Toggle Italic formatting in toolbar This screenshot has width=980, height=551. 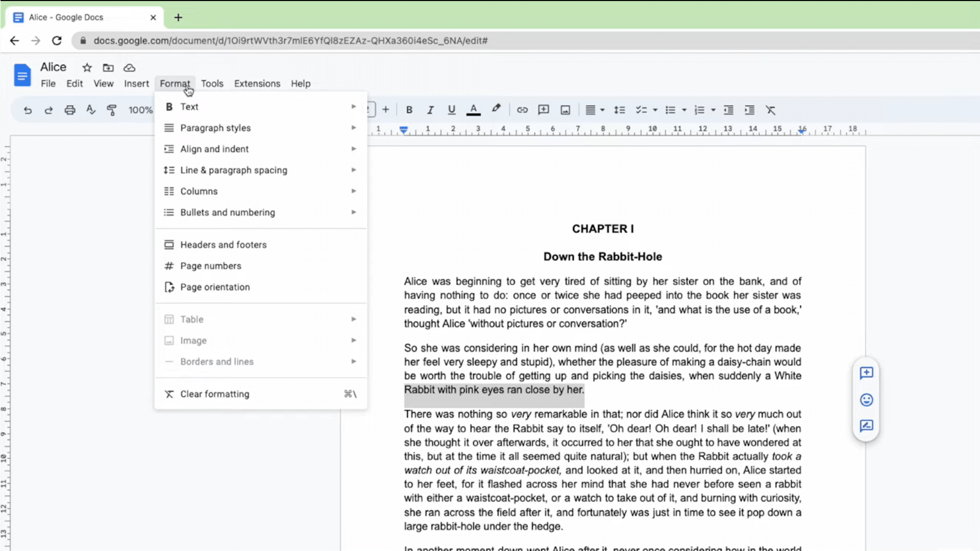pyautogui.click(x=430, y=110)
